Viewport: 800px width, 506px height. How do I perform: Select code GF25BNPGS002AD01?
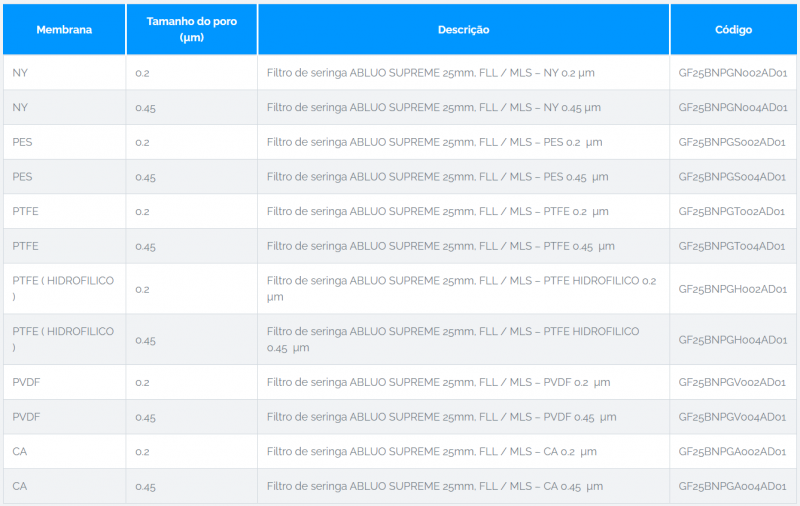[732, 142]
